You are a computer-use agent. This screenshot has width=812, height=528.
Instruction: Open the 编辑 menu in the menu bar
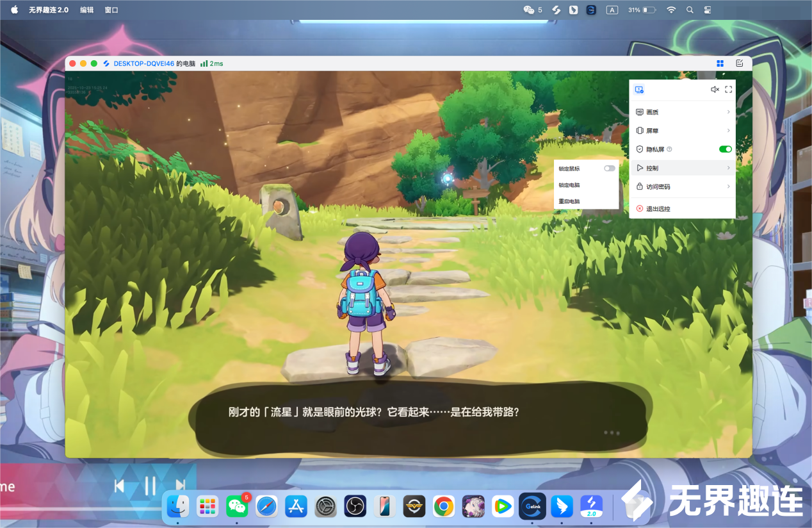tap(86, 10)
